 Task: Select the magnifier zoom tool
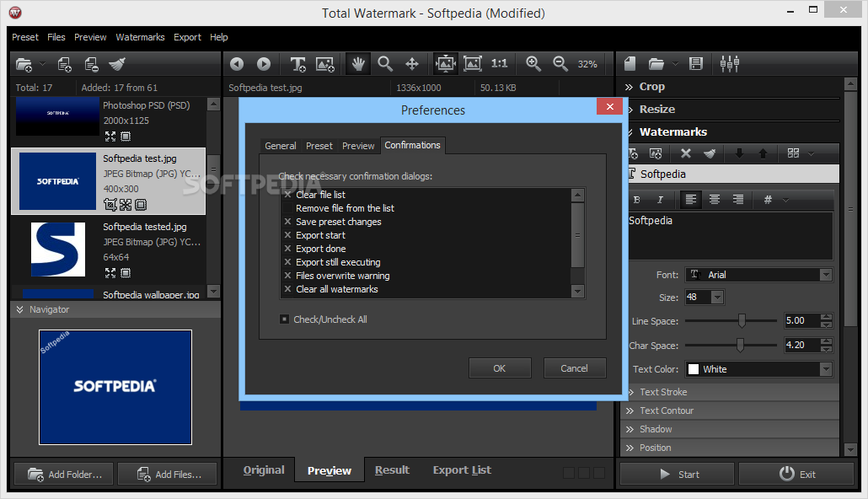tap(385, 64)
